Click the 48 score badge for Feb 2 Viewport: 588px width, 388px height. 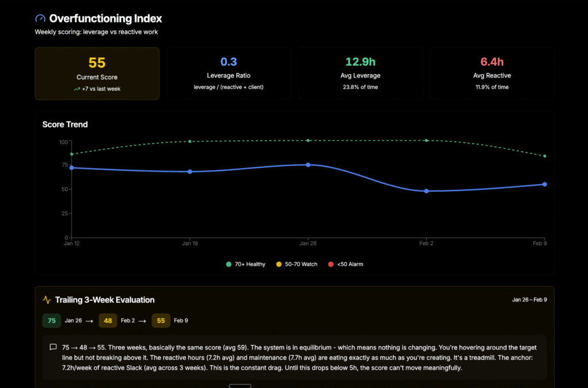click(108, 321)
